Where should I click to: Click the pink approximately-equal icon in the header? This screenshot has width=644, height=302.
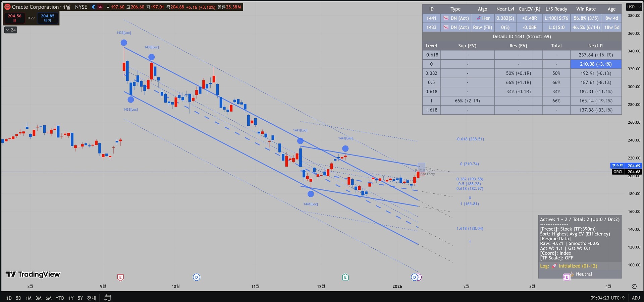100,7
